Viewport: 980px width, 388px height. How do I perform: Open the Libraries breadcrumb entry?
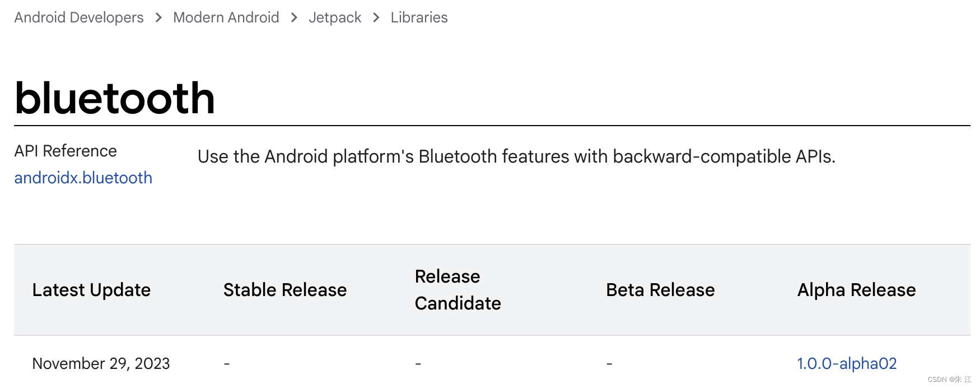[419, 17]
